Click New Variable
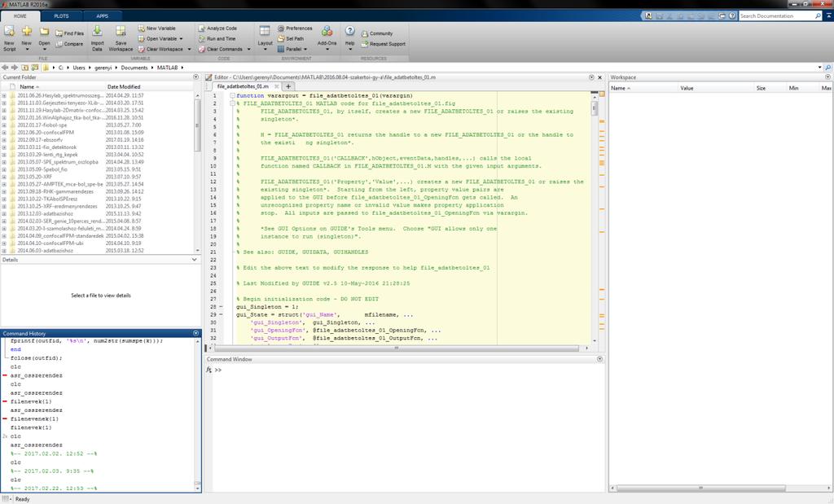834x504 pixels. click(157, 28)
